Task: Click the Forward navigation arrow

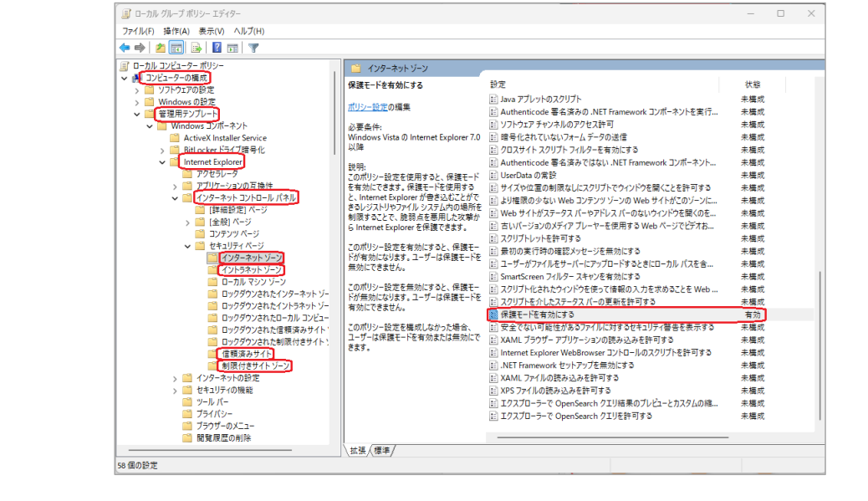Action: coord(140,47)
